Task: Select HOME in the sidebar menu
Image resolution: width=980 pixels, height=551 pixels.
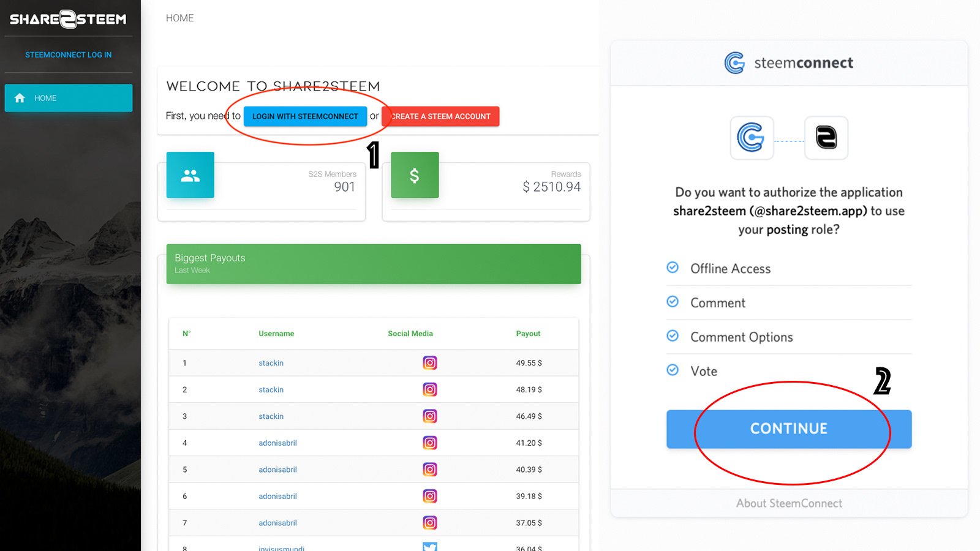Action: click(69, 98)
